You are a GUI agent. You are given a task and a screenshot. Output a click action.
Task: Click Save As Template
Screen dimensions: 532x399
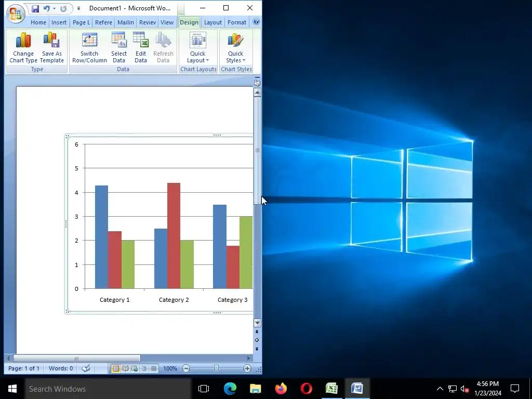tap(52, 47)
